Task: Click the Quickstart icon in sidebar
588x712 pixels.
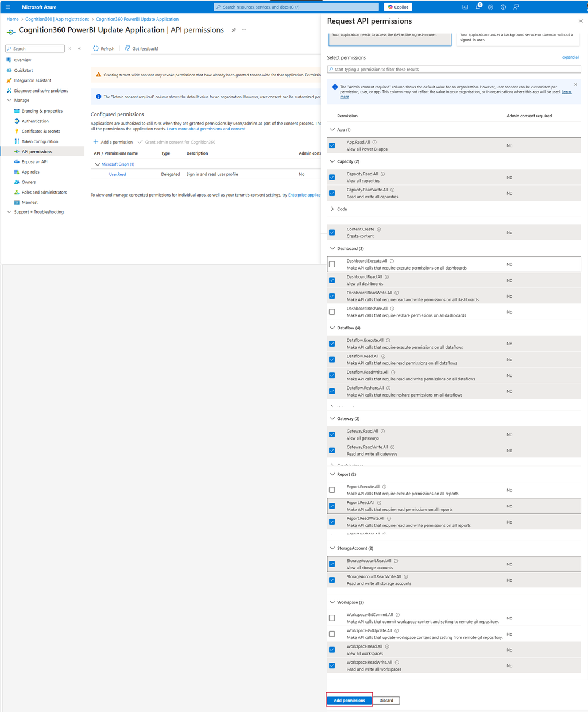Action: coord(9,70)
